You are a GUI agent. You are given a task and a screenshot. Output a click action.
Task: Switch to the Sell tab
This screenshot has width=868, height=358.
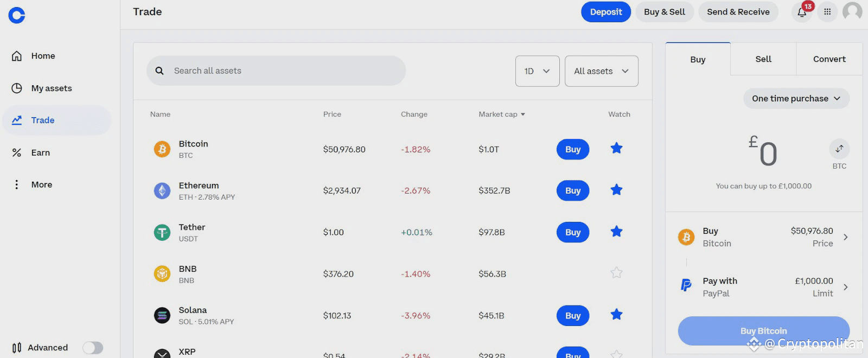(x=763, y=59)
